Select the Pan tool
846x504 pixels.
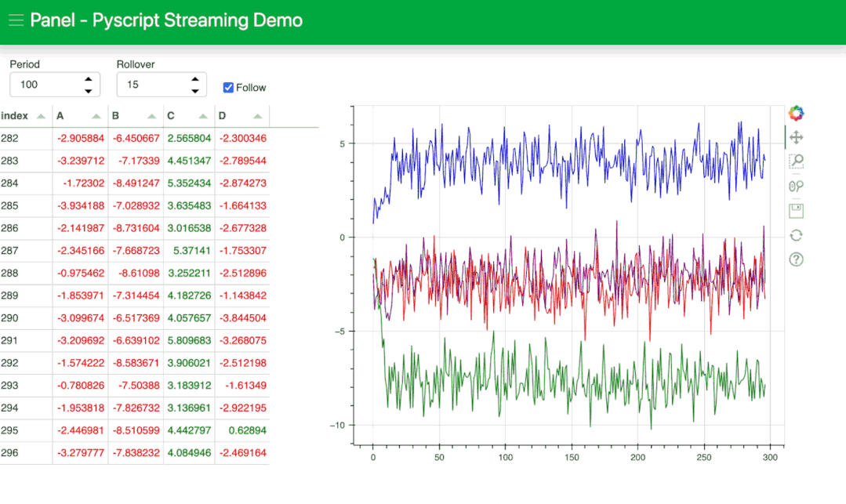796,137
